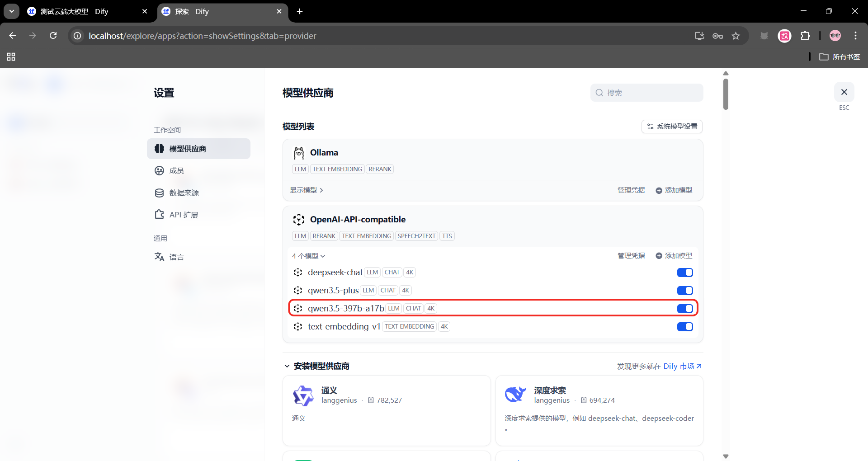Viewport: 868px width, 461px height.
Task: Click the qwen3.5-plus model icon
Action: [x=298, y=291]
